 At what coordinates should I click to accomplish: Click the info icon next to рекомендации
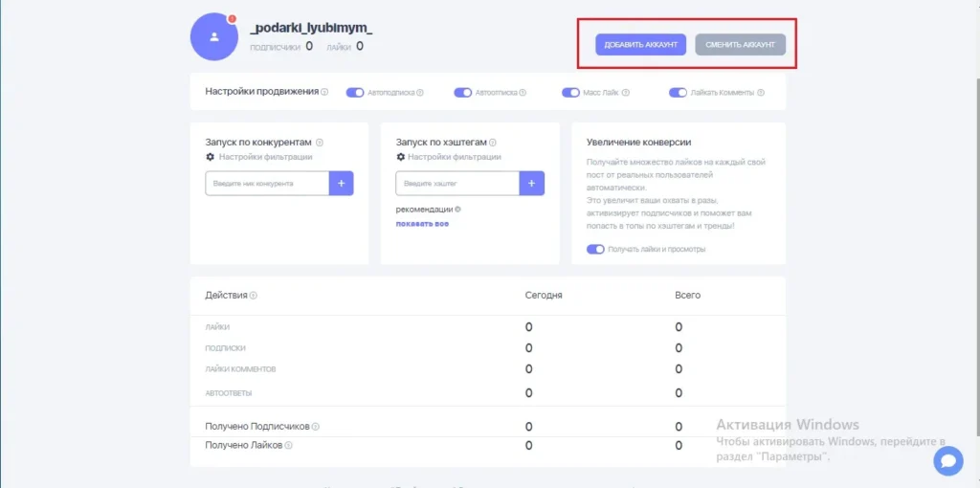[x=457, y=210]
